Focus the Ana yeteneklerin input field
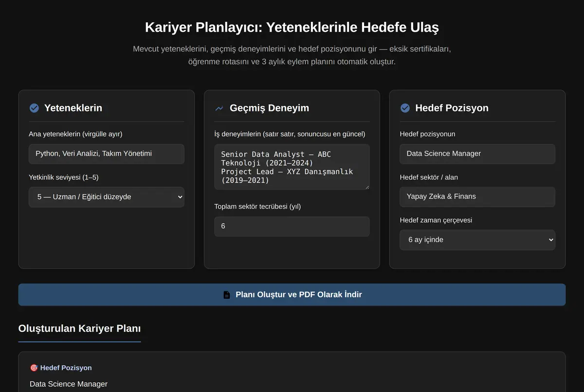Viewport: 584px width, 392px height. pos(107,154)
